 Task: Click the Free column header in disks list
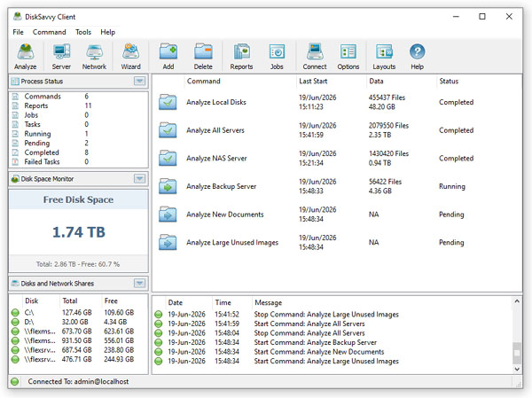124,301
